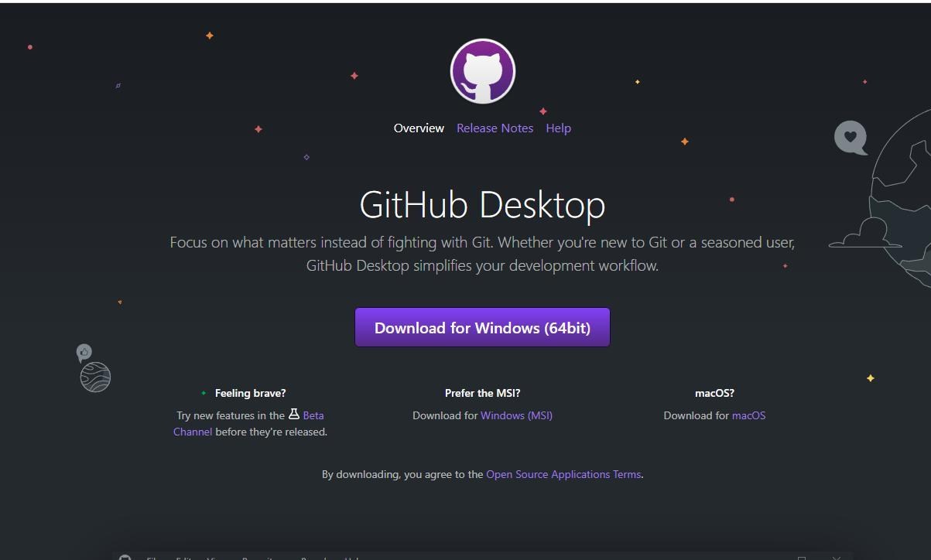Click the 'GitHub Desktop' page heading

coord(482,204)
